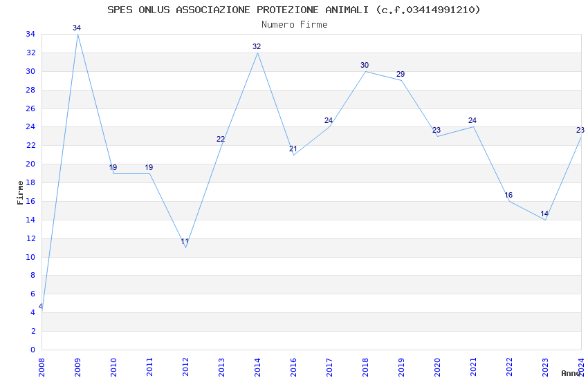
Task: Click x-axis year label 2011
Action: point(149,367)
